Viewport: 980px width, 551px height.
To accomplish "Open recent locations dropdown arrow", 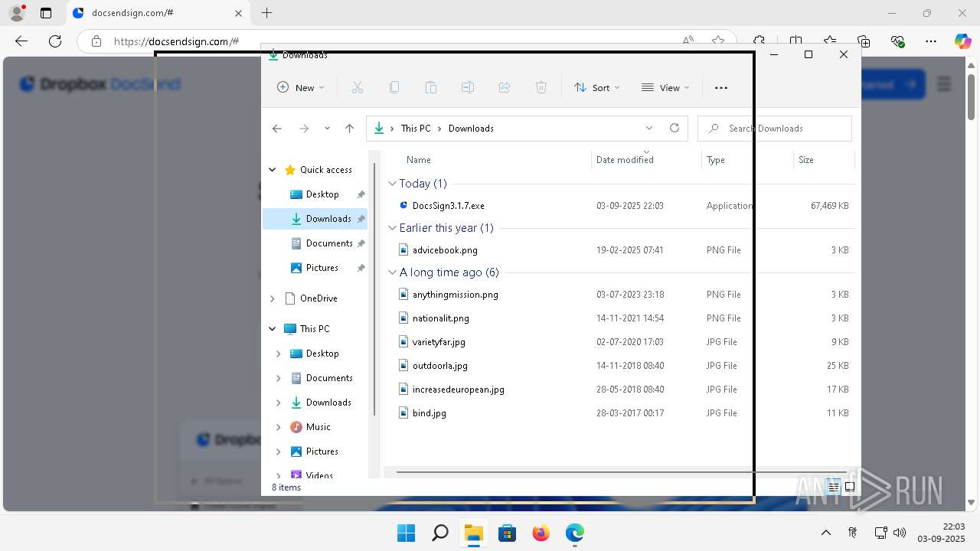I will pyautogui.click(x=327, y=129).
